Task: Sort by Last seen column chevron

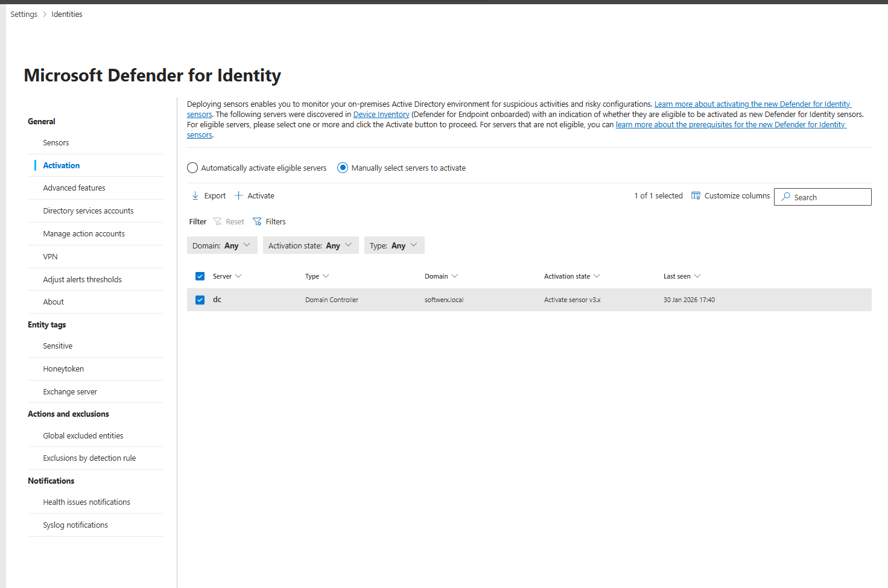Action: (697, 276)
